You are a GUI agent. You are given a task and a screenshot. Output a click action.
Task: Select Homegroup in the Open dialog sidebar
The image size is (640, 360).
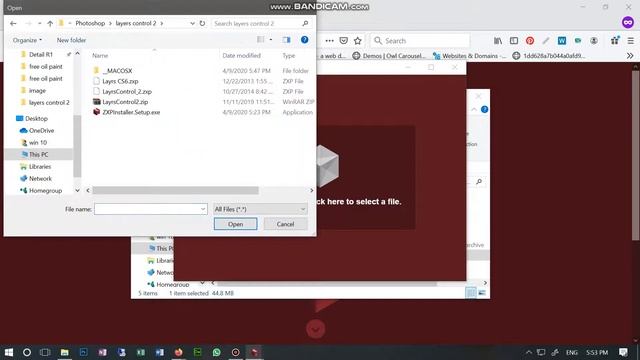point(45,191)
